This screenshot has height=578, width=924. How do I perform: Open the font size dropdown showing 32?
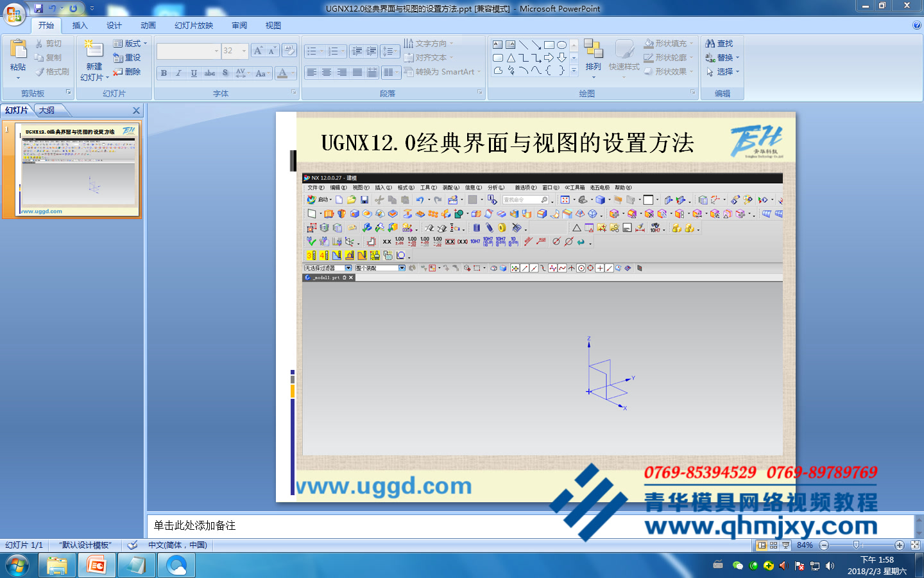tap(235, 51)
